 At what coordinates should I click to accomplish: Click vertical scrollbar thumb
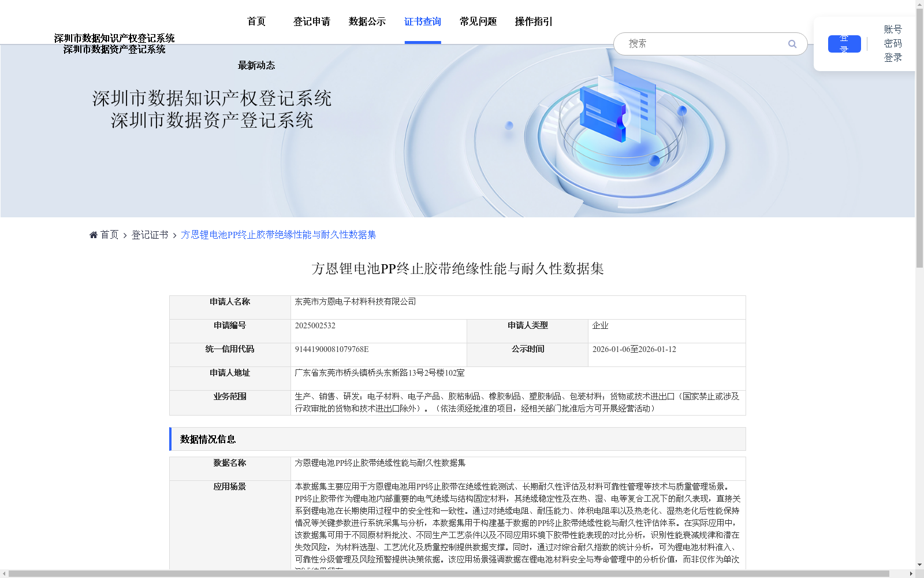point(919,139)
